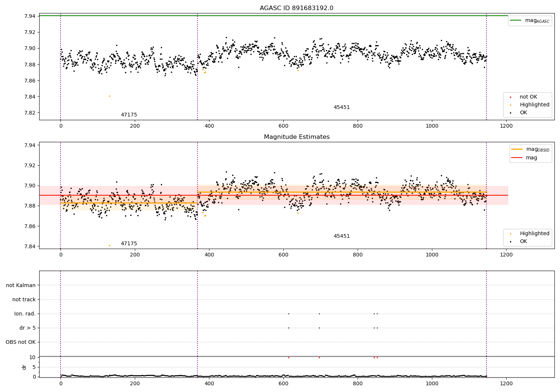
Task: Click the orange mag OBSID legend line
Action: (517, 149)
